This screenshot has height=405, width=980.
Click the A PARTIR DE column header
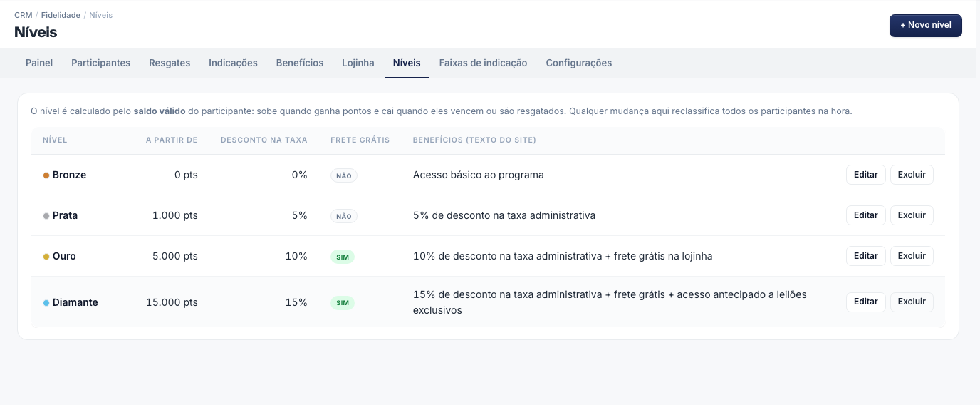[172, 140]
